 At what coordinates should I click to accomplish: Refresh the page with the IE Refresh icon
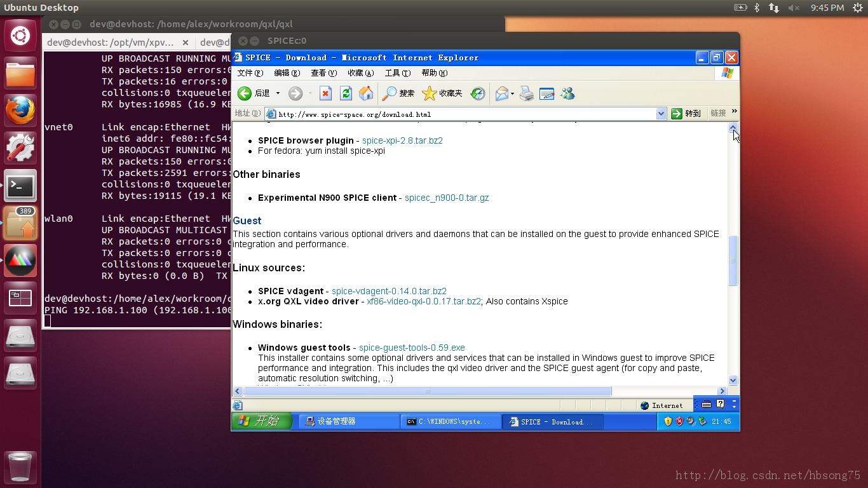346,93
